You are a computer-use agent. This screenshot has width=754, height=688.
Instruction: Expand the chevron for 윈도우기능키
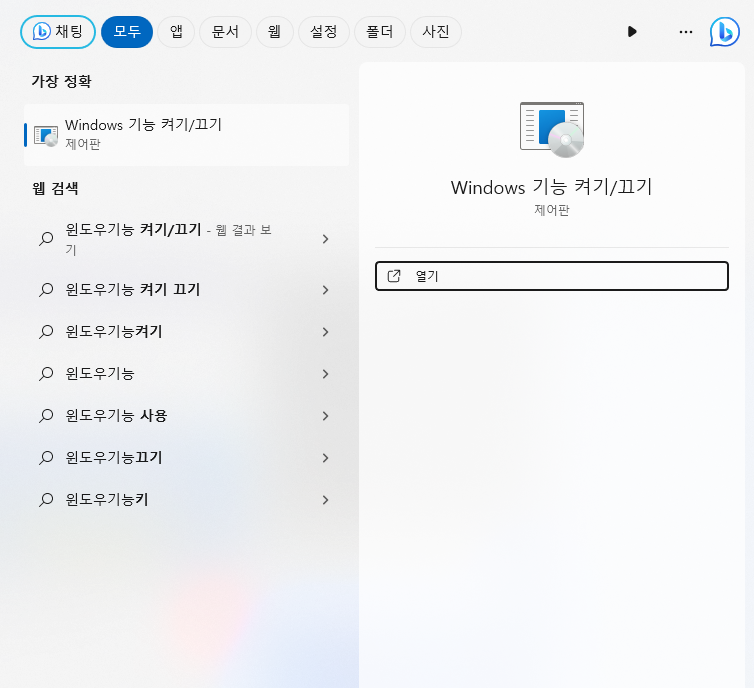(326, 500)
